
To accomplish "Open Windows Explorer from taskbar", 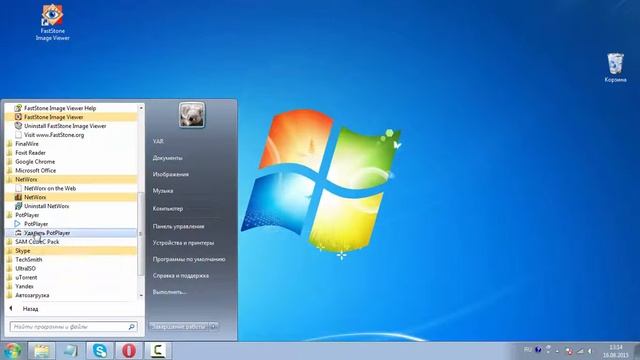I will (x=41, y=351).
